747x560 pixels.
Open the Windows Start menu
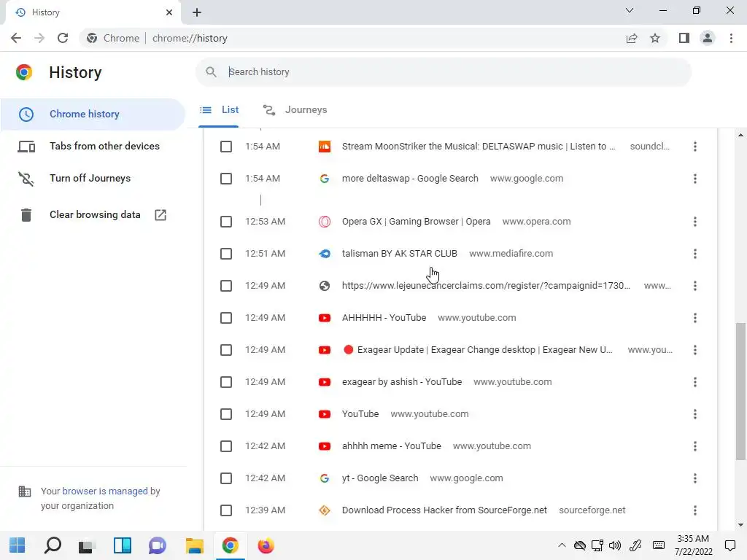click(x=18, y=545)
